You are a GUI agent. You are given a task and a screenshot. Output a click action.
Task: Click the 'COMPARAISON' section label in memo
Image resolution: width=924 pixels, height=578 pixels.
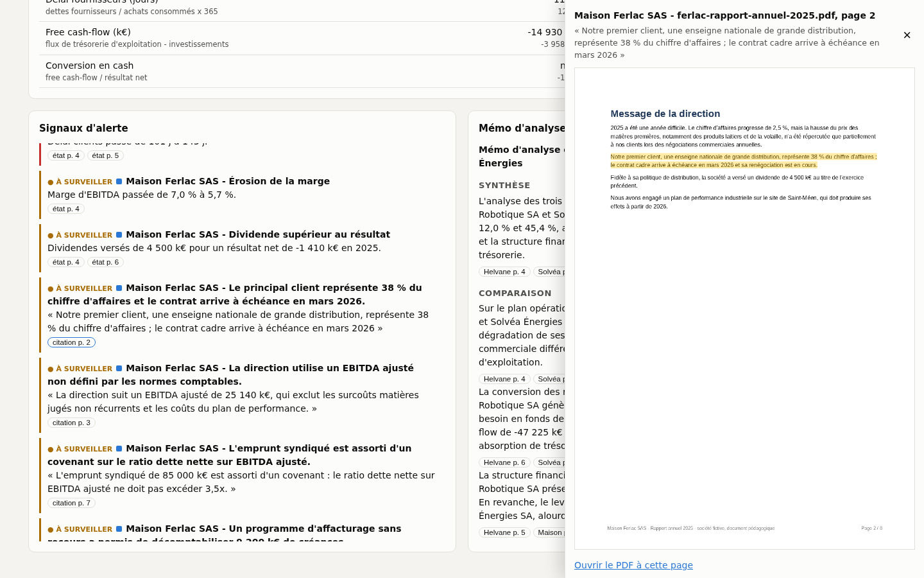pos(515,293)
